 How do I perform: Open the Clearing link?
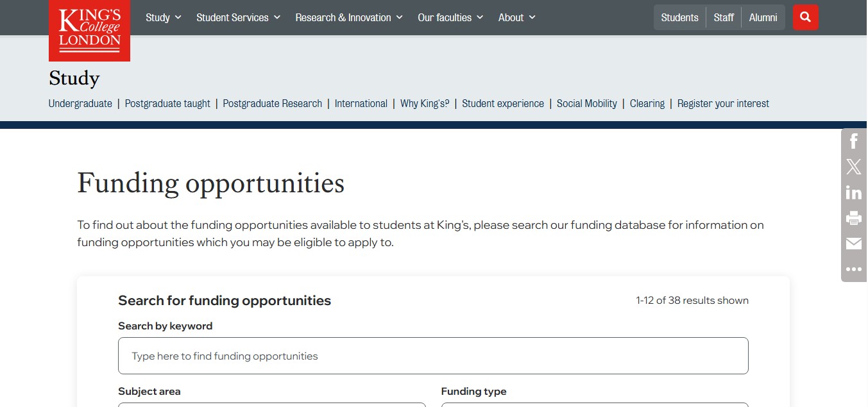(x=647, y=103)
